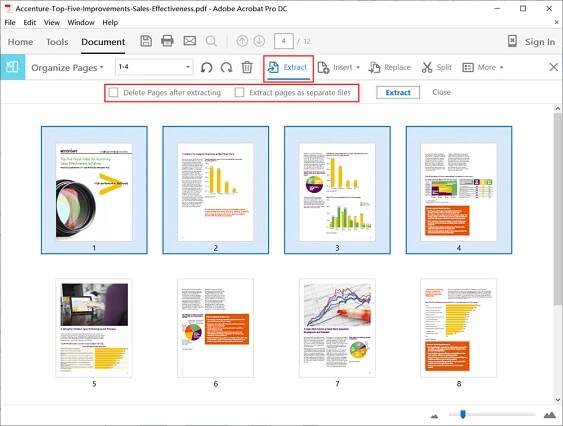Click the Delete pages trash icon
The image size is (563, 426).
[247, 67]
